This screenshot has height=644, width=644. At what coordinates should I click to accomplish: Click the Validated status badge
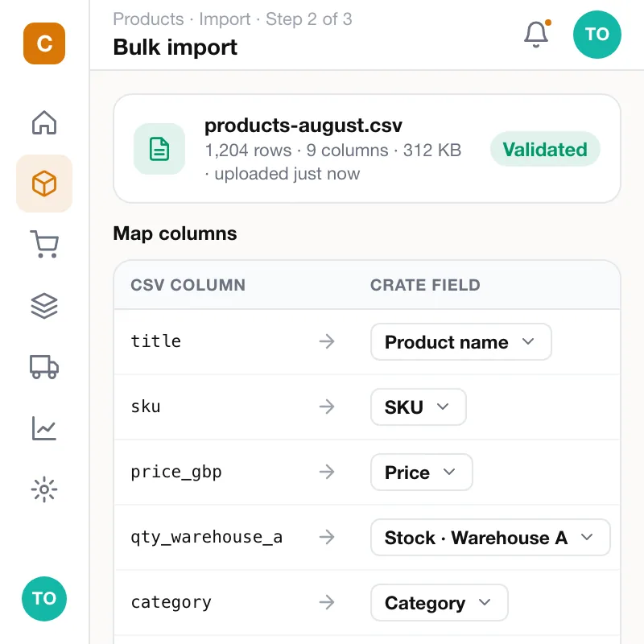point(545,149)
